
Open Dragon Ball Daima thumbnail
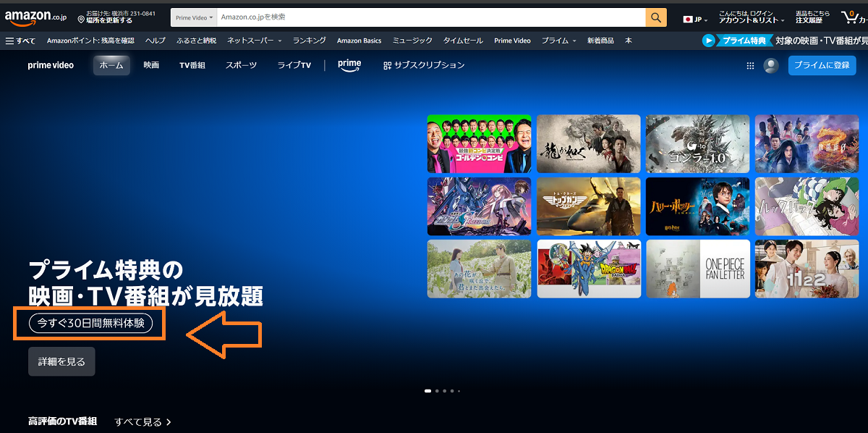click(x=588, y=269)
